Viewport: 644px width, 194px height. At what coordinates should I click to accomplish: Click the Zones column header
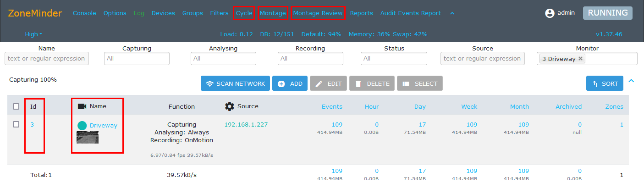tap(614, 106)
